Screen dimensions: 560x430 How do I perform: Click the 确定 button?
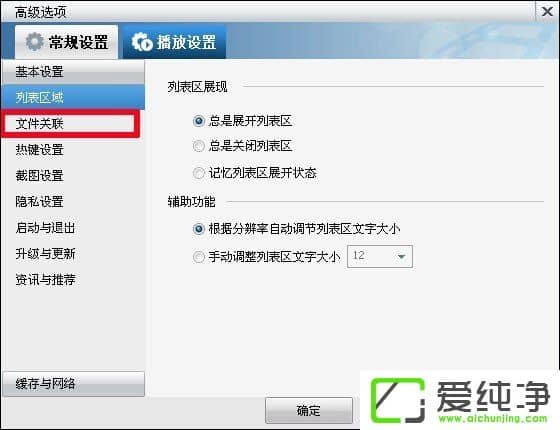point(309,410)
